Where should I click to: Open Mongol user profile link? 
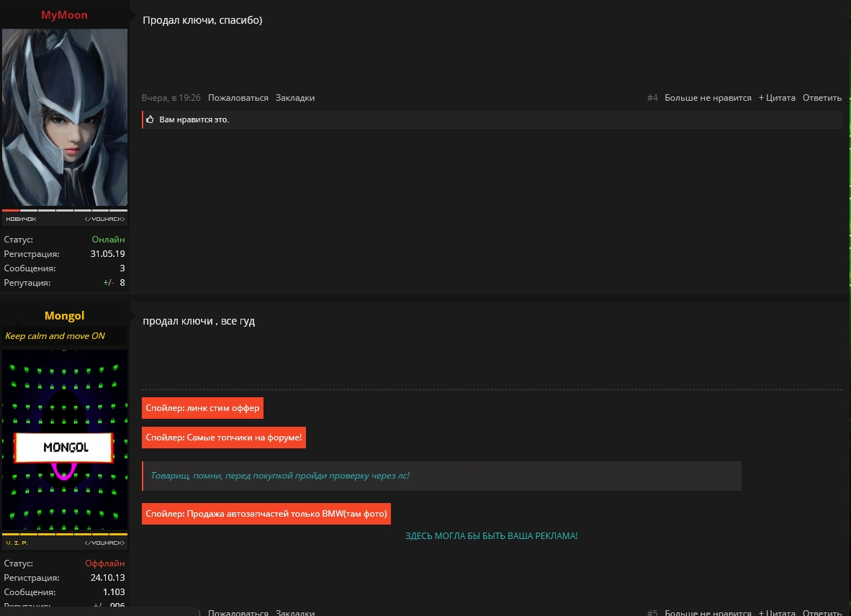[64, 316]
